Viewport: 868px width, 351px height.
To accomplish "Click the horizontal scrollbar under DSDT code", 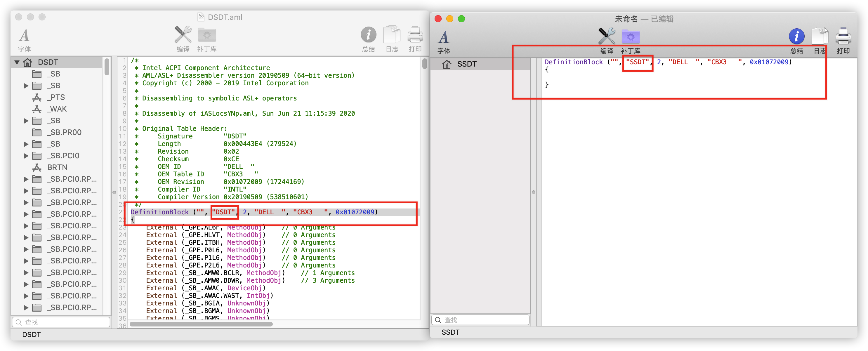I will tap(201, 324).
